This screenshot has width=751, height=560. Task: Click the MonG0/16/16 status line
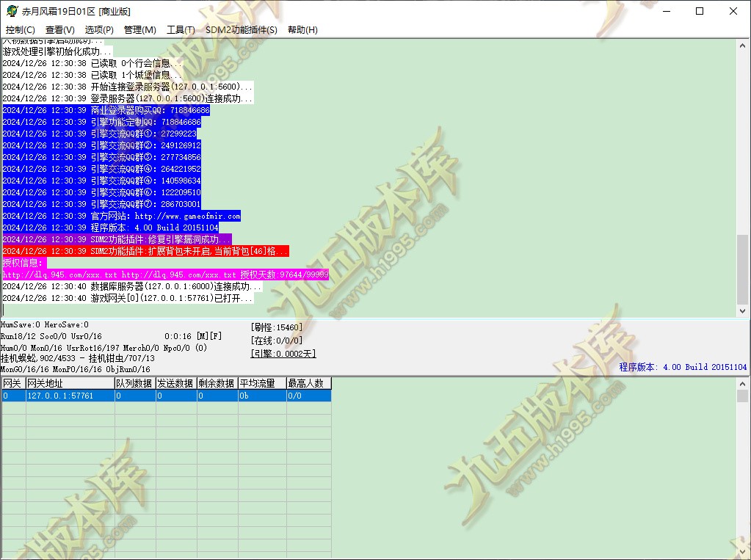[x=75, y=369]
